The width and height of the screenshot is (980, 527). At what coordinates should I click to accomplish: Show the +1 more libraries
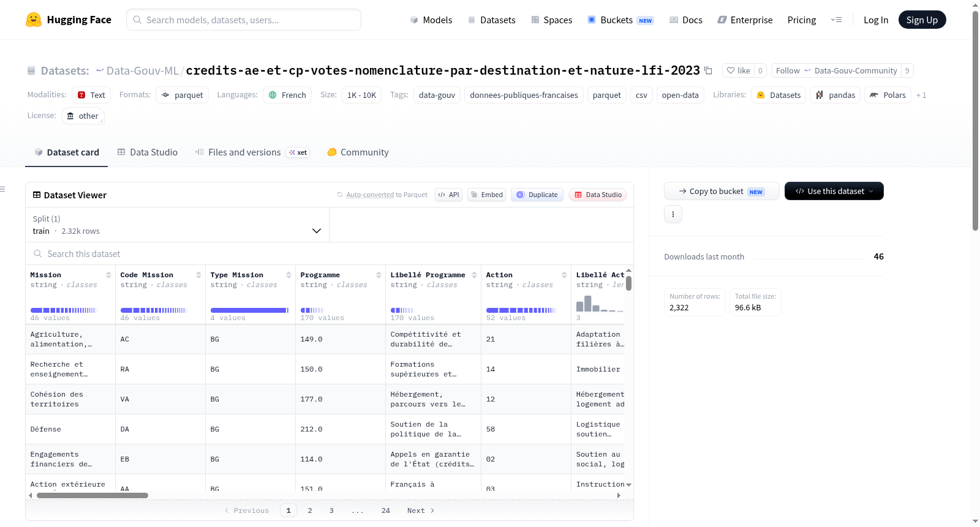tap(921, 95)
